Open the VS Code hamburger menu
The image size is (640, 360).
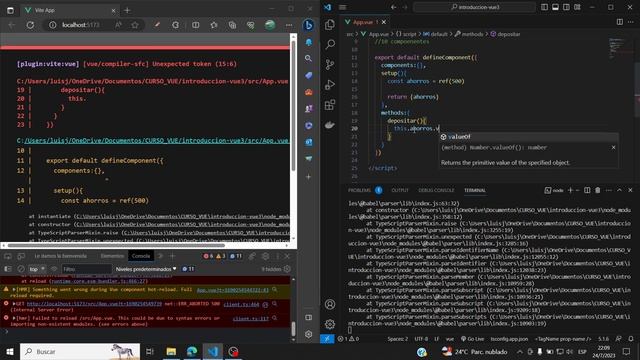[x=343, y=7]
